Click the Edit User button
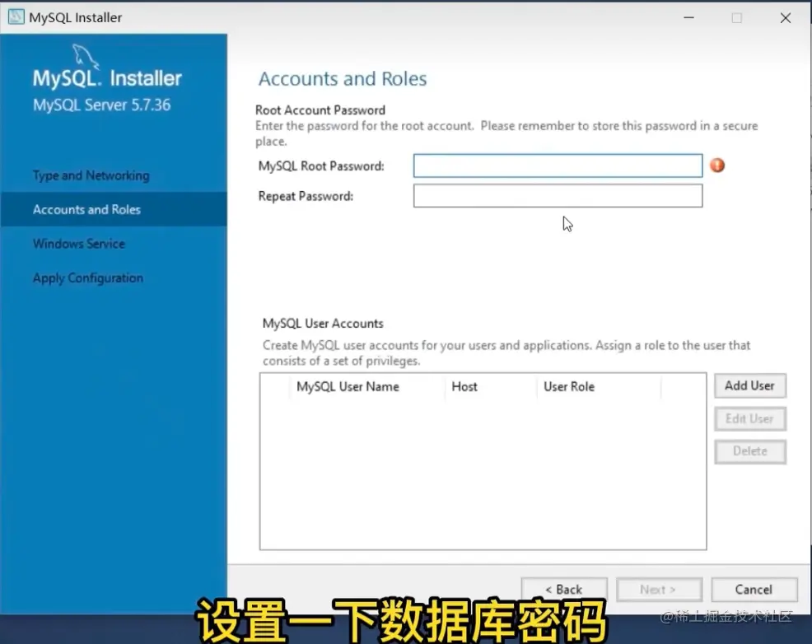Screen dimensions: 812x644 point(750,419)
